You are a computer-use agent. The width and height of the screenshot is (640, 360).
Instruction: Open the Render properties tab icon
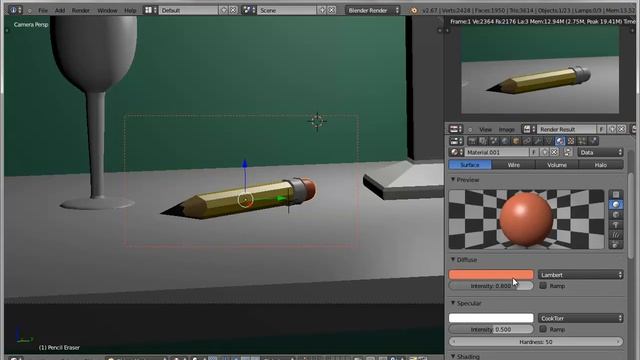[x=472, y=141]
